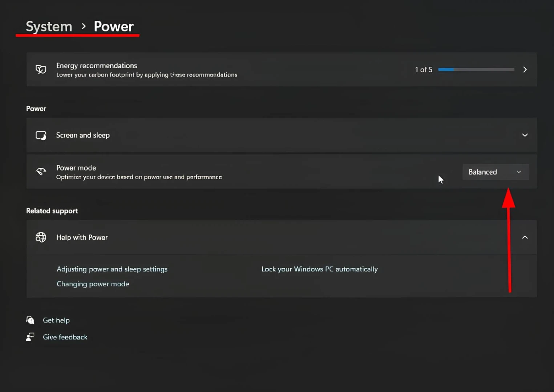This screenshot has width=554, height=392.
Task: Click the 1 of 5 progress bar
Action: 476,69
